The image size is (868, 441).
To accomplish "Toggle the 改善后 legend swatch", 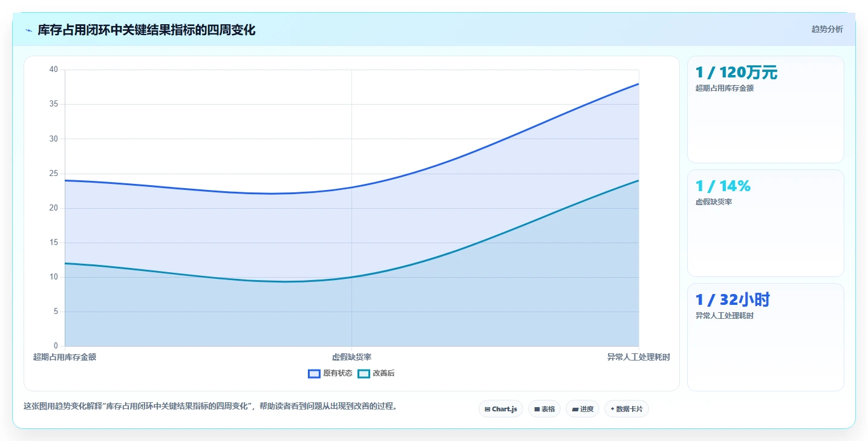I will tap(364, 373).
